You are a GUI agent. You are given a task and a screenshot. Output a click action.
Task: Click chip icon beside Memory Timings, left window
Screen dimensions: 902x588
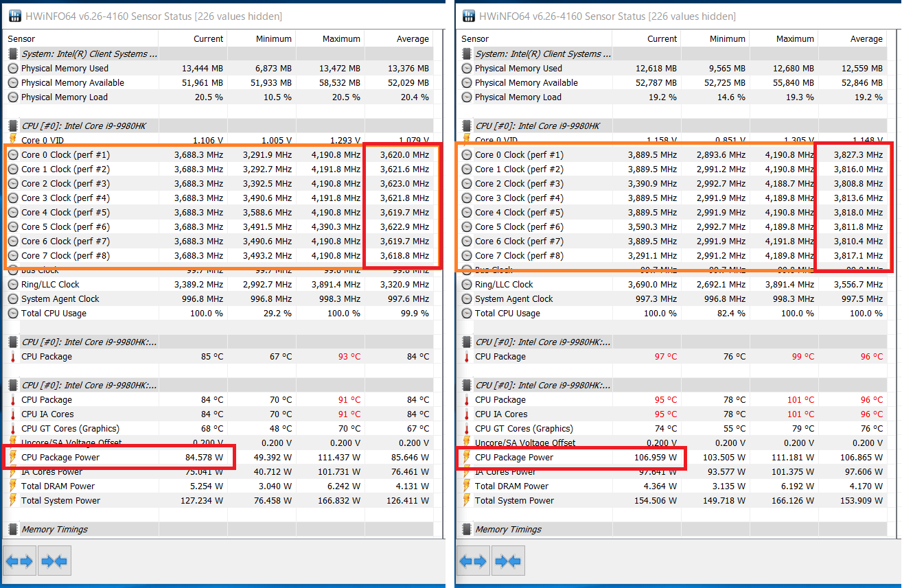13,530
